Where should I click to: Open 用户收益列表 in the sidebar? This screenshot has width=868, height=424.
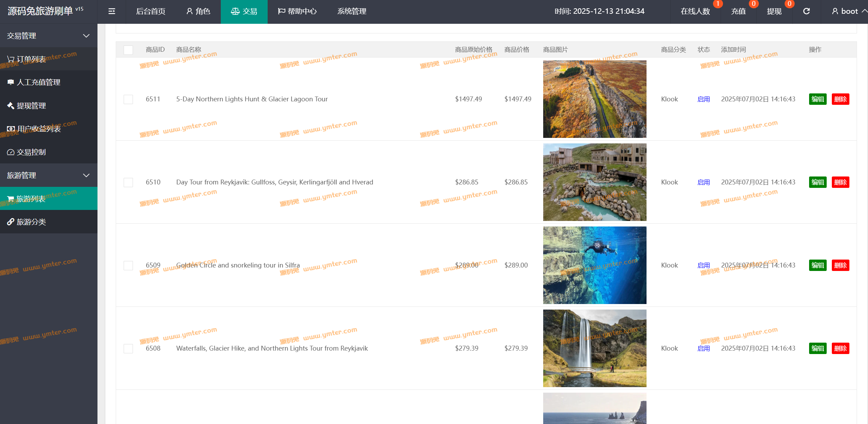click(x=39, y=129)
